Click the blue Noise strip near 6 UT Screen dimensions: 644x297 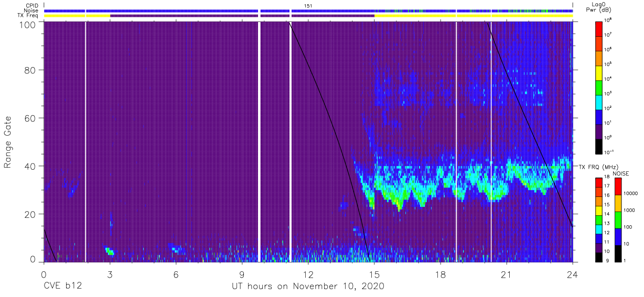click(x=172, y=10)
